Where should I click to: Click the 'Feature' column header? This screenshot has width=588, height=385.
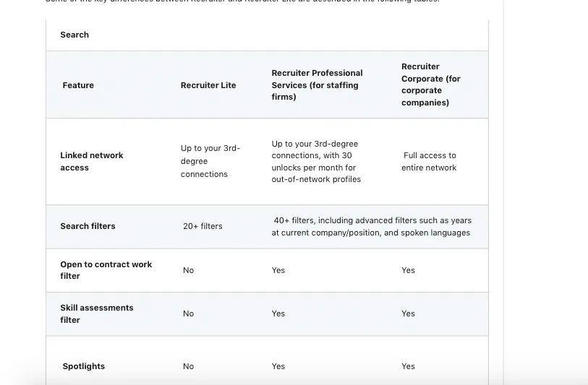tap(78, 85)
